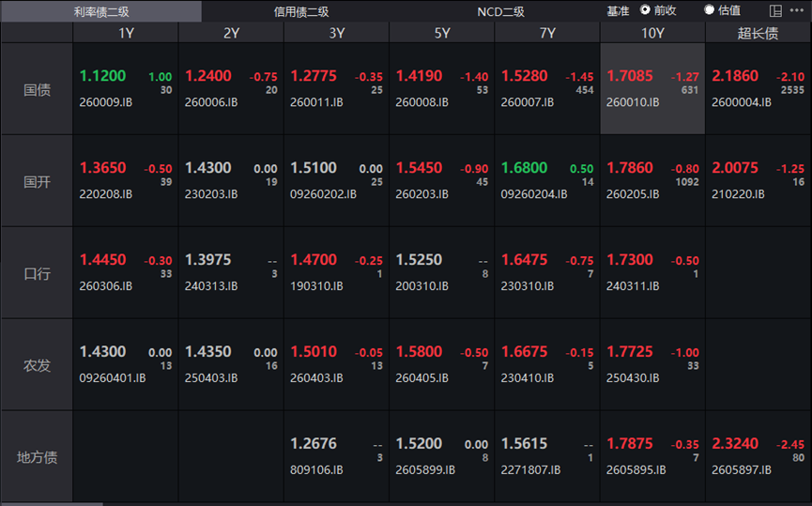Image resolution: width=812 pixels, height=506 pixels.
Task: Open bond 09260204.IB quote cell
Action: tap(547, 181)
